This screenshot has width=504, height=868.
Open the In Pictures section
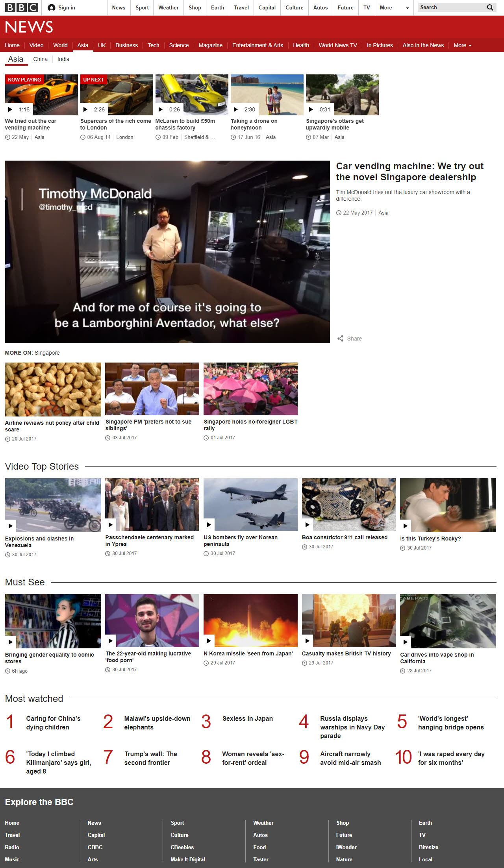380,45
